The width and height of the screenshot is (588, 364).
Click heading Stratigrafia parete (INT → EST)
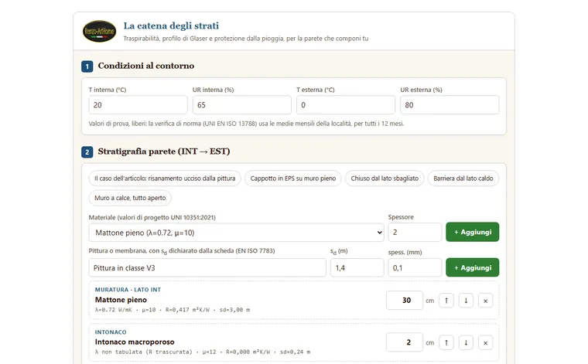tap(164, 151)
